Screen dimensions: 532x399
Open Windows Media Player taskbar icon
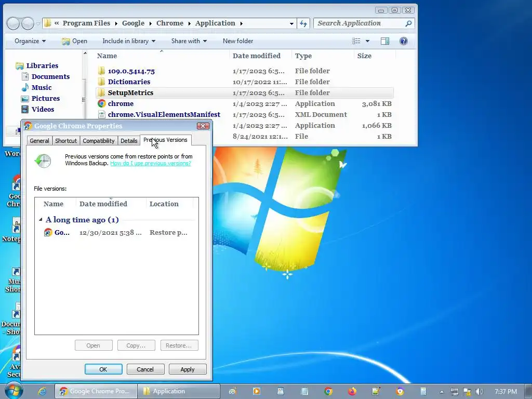pos(257,391)
